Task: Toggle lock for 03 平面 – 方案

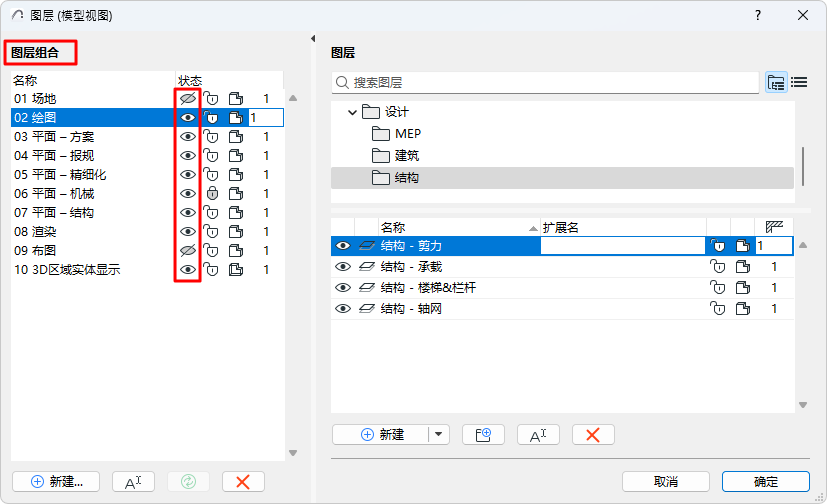Action: [211, 137]
